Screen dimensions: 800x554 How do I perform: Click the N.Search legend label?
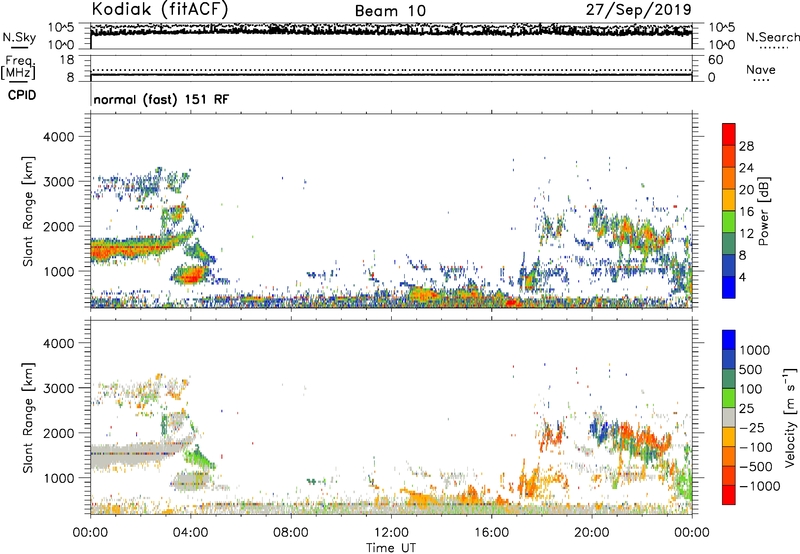click(x=773, y=37)
